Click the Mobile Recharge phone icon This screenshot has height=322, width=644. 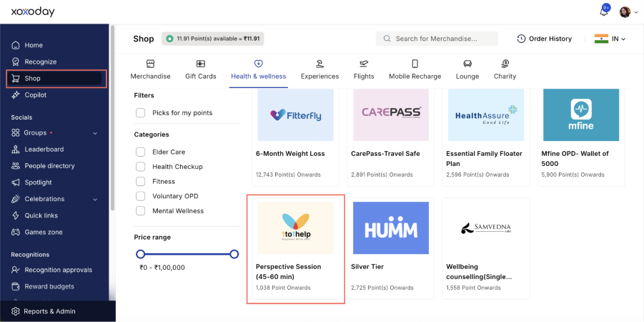click(x=415, y=64)
